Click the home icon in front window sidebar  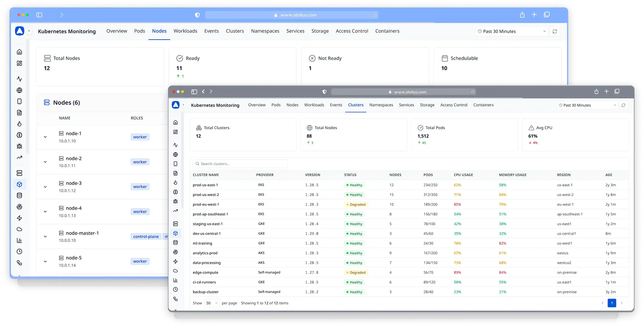175,122
